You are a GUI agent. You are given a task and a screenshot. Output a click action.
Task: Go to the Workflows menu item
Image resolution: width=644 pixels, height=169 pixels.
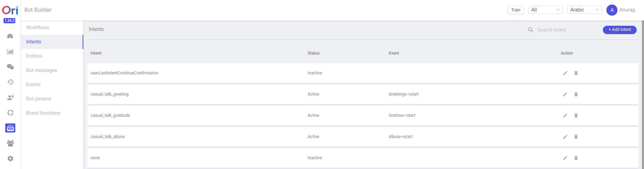pyautogui.click(x=38, y=27)
